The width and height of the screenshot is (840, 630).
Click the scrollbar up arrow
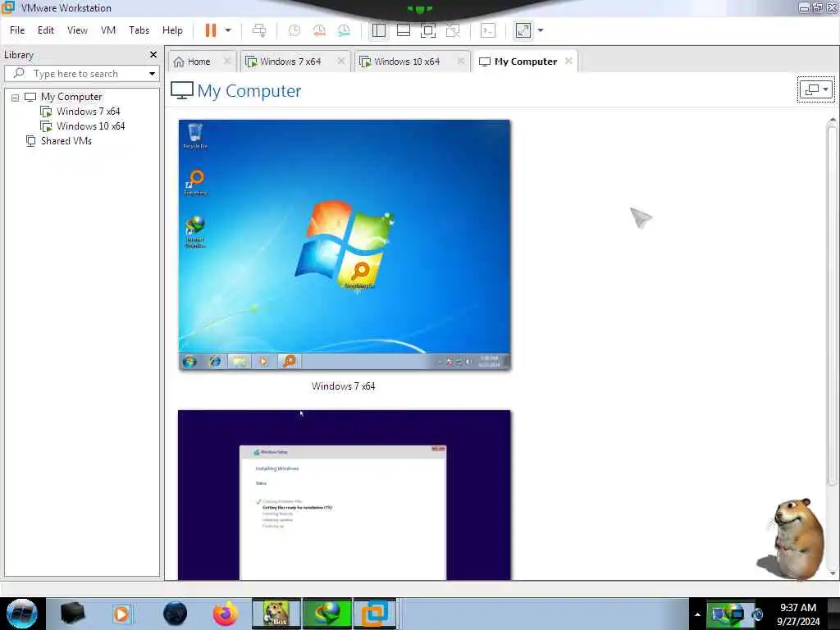[833, 120]
